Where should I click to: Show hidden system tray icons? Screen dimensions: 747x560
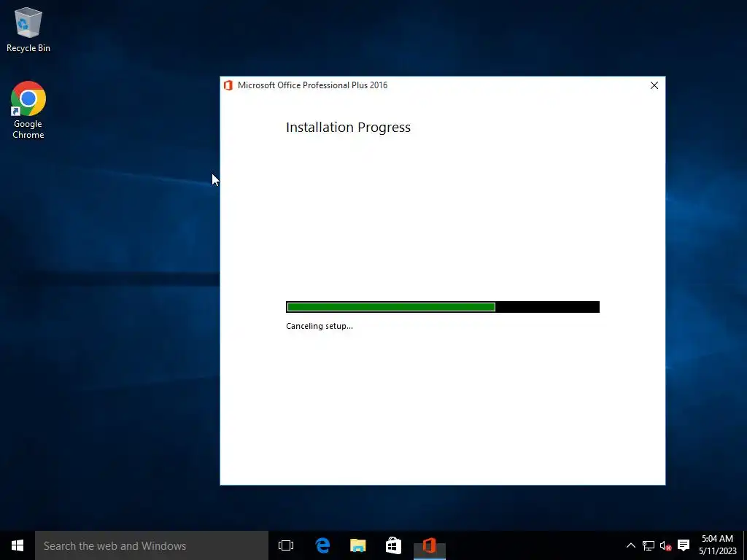pyautogui.click(x=630, y=545)
